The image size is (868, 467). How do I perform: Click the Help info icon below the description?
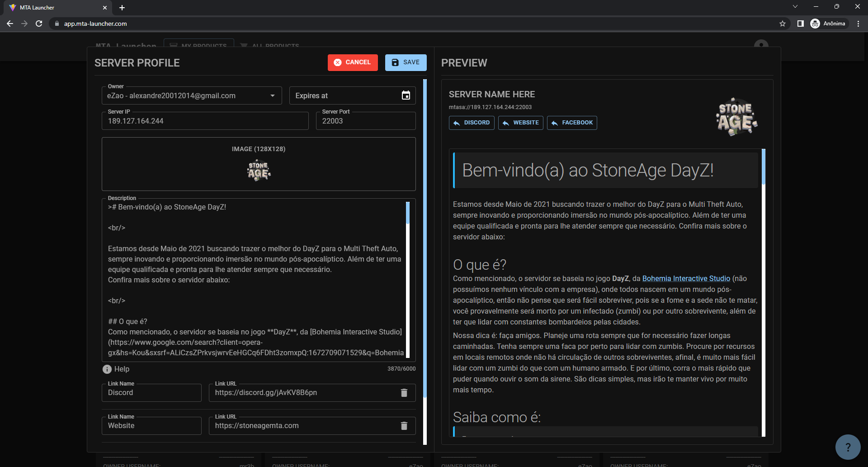click(x=107, y=369)
